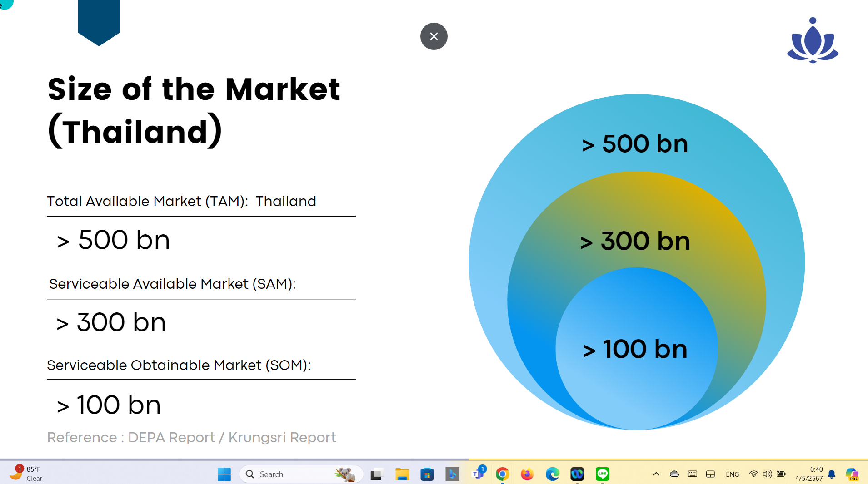Close the presentation overlay with X button
868x484 pixels.
434,36
